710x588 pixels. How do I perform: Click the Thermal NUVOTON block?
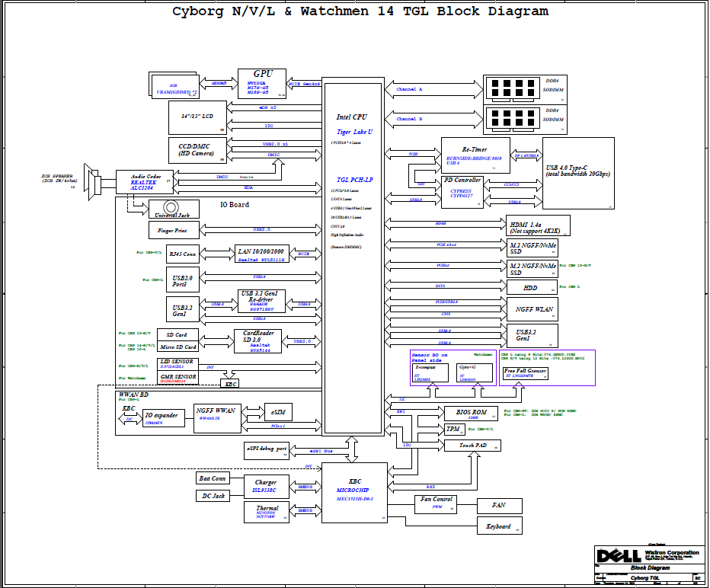(x=267, y=512)
